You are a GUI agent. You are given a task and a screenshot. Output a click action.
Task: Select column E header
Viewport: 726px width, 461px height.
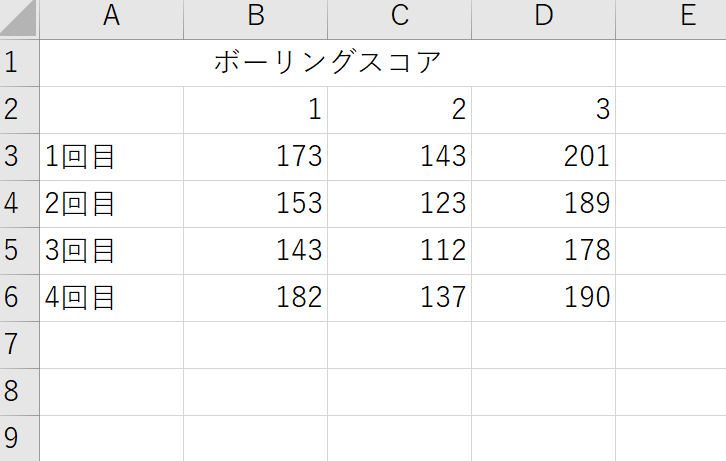[x=671, y=19]
